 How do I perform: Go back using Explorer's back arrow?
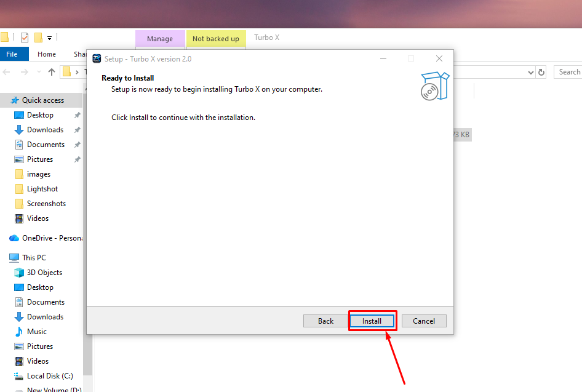tap(6, 72)
